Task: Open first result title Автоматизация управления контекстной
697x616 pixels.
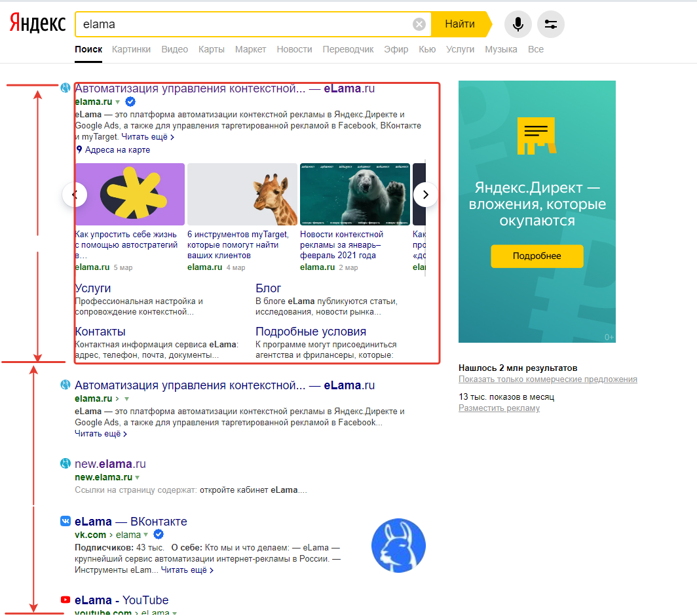Action: 225,88
